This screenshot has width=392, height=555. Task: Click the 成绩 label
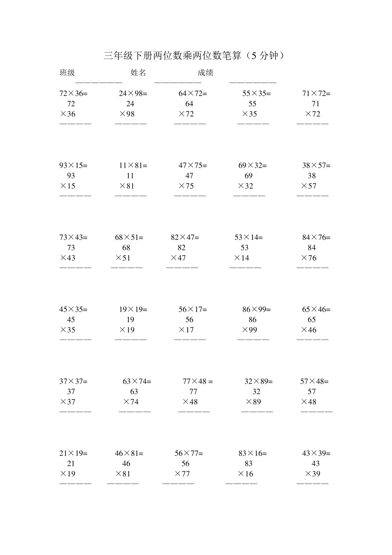coord(205,73)
